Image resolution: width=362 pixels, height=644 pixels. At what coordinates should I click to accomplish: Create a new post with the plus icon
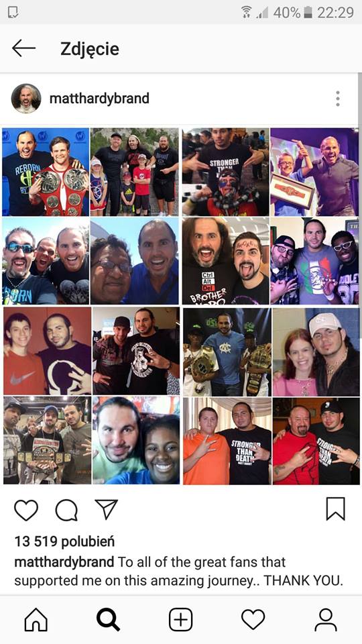click(180, 619)
